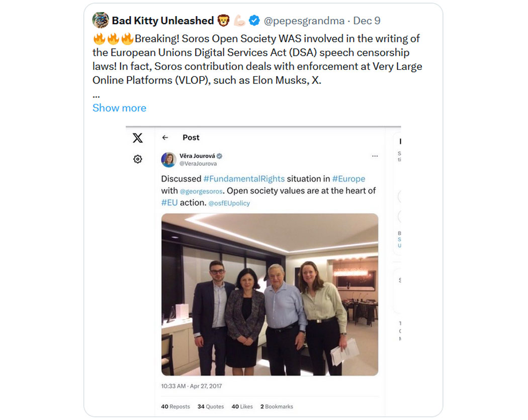Click Věra Jourová's profile picture

click(x=168, y=160)
